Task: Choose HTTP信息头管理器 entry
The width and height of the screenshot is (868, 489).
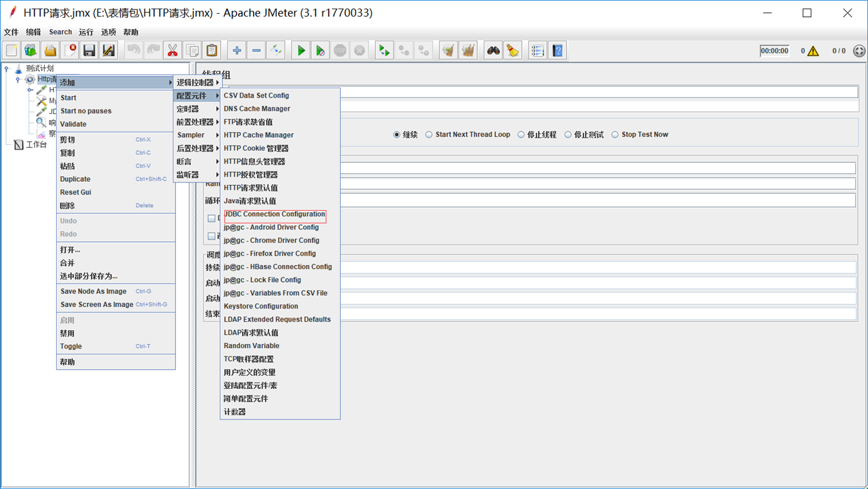Action: tap(280, 161)
